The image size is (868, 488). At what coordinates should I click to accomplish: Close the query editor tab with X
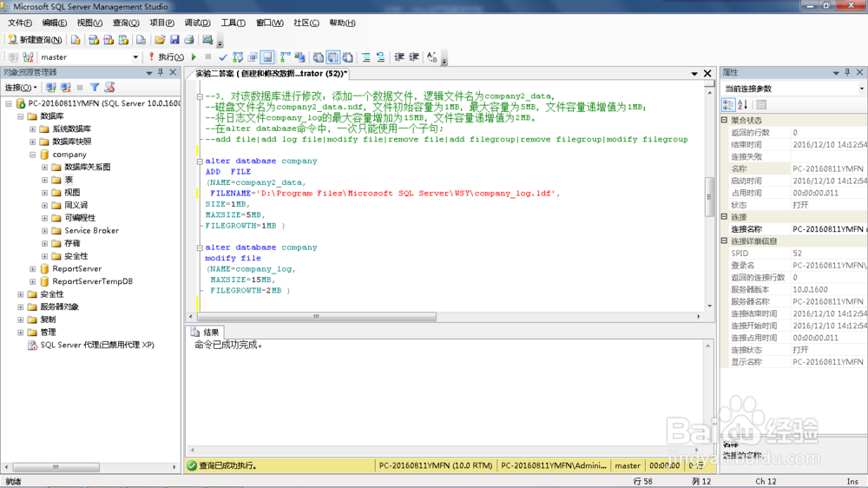click(x=707, y=73)
